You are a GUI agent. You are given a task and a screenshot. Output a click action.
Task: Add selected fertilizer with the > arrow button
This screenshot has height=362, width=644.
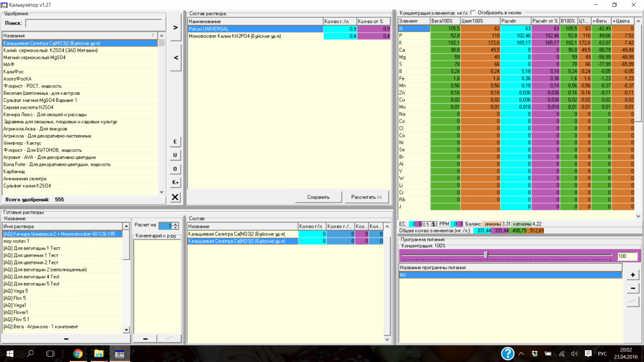(x=175, y=27)
